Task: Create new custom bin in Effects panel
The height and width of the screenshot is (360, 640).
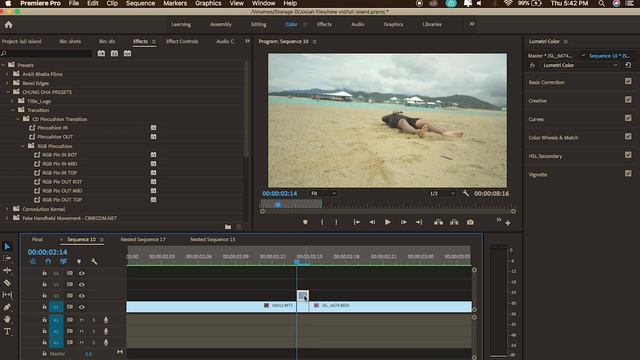Action: tap(228, 227)
